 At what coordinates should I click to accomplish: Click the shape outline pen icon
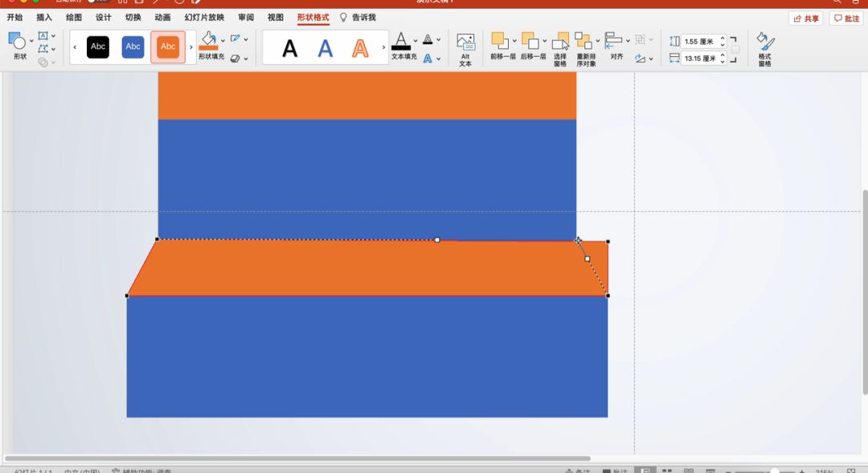[x=235, y=39]
